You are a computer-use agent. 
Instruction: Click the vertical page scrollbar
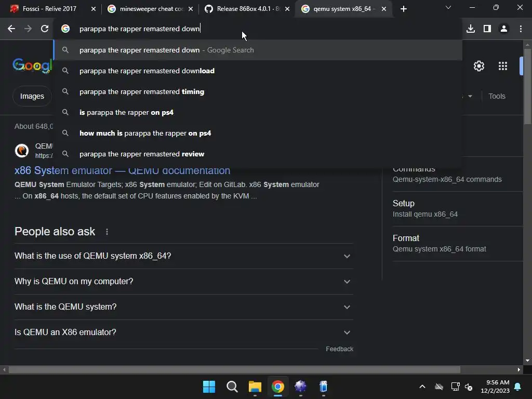pos(528,87)
